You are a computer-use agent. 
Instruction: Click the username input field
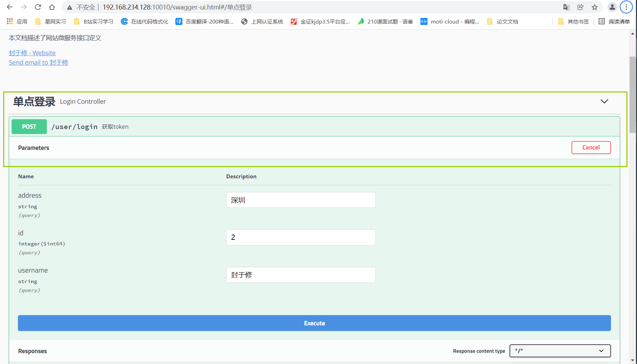click(301, 275)
